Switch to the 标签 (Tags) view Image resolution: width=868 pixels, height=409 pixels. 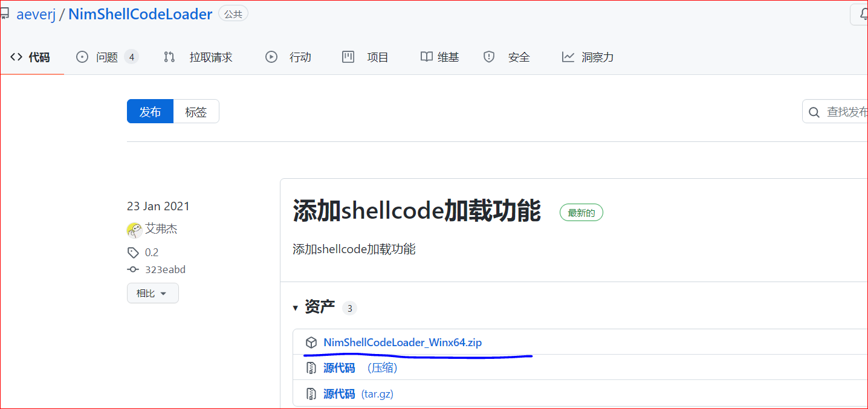pyautogui.click(x=196, y=111)
